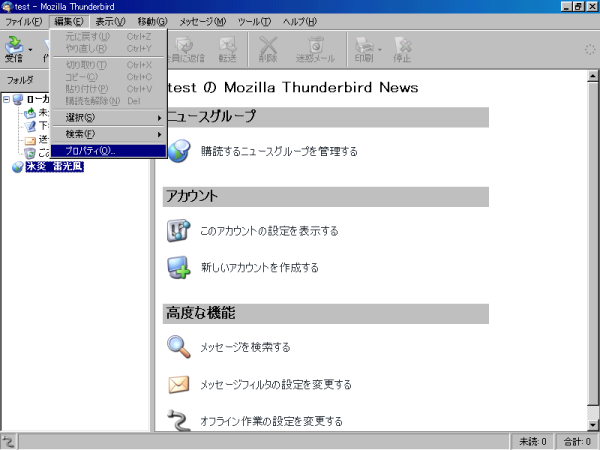Click the disabled やり直し(R) entry

109,49
